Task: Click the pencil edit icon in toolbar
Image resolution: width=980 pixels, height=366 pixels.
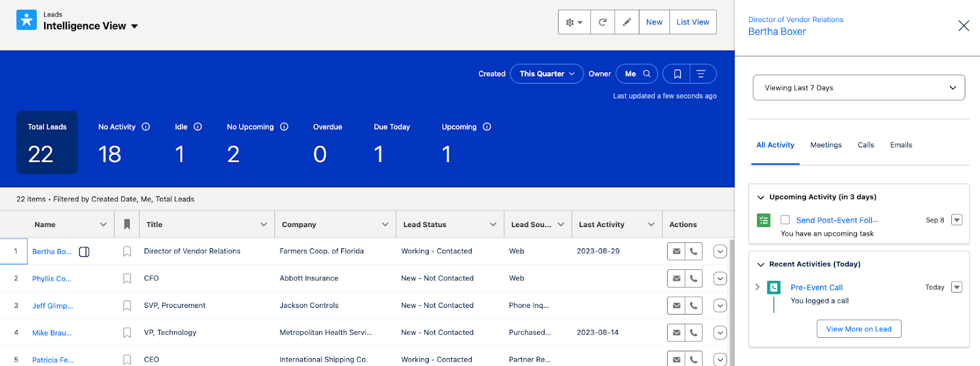Action: [x=627, y=22]
